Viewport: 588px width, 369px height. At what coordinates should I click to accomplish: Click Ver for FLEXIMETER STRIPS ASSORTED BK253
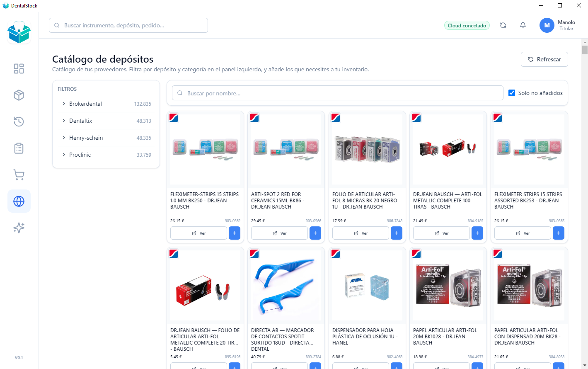(523, 233)
